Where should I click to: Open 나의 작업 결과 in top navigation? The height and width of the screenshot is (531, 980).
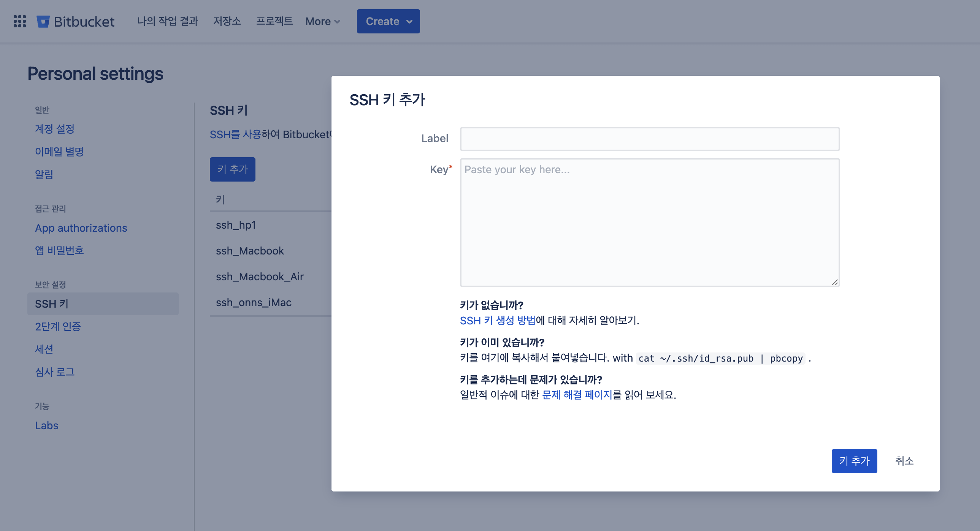click(x=167, y=21)
